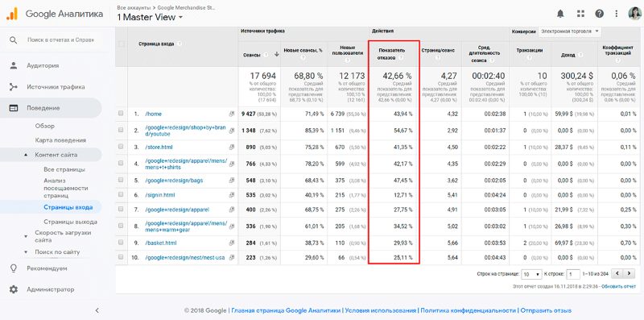Click the search magnifier icon in sidebar

click(14, 39)
